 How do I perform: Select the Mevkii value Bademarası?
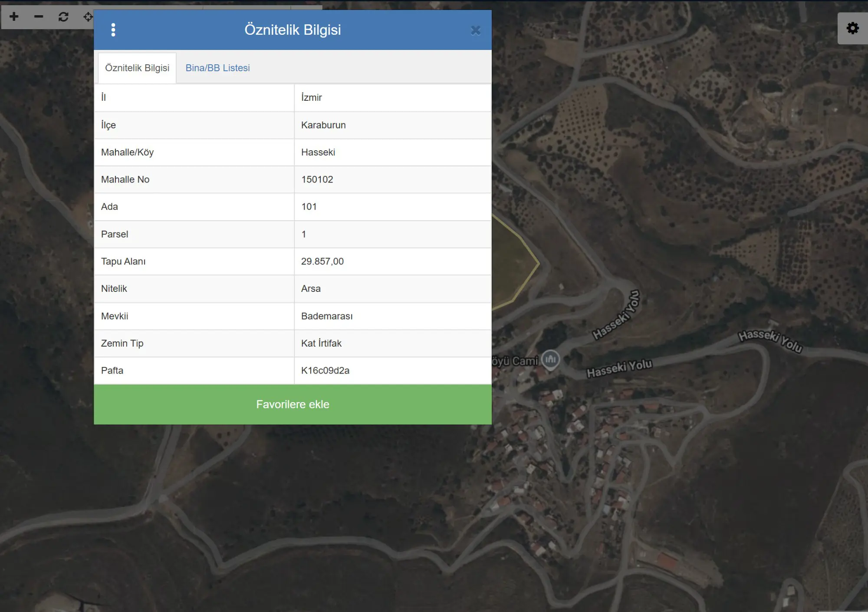[393, 316]
